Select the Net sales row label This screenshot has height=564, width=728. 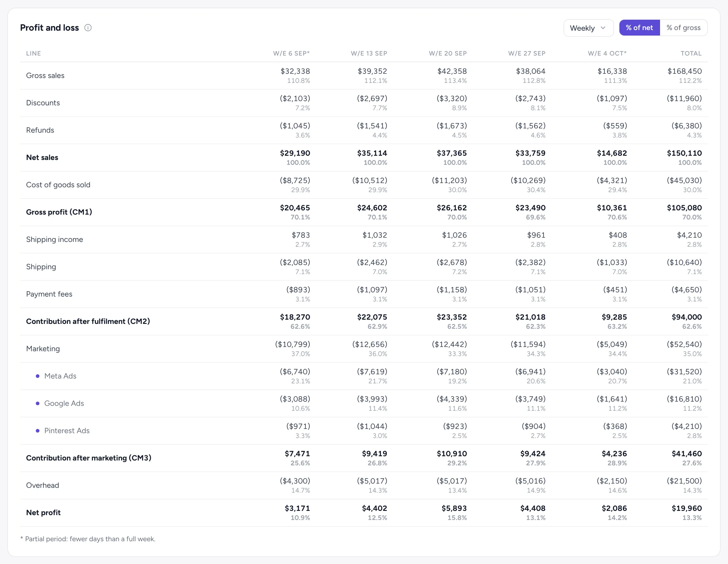click(x=42, y=158)
